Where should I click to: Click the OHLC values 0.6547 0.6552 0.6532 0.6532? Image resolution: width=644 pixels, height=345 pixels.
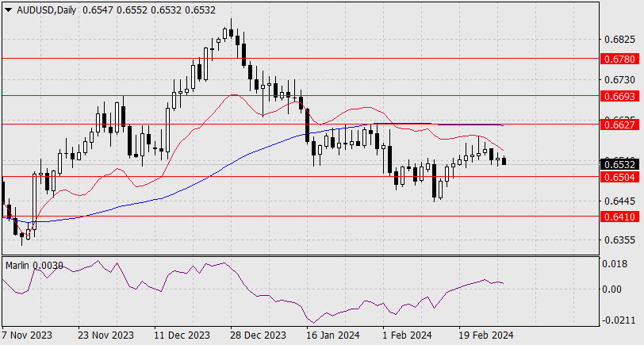(x=148, y=10)
